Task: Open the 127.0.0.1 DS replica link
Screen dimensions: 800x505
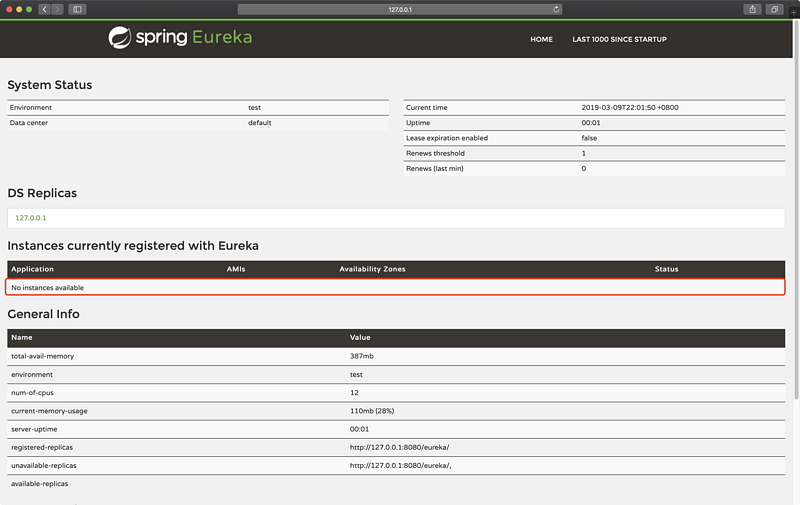Action: pos(31,218)
